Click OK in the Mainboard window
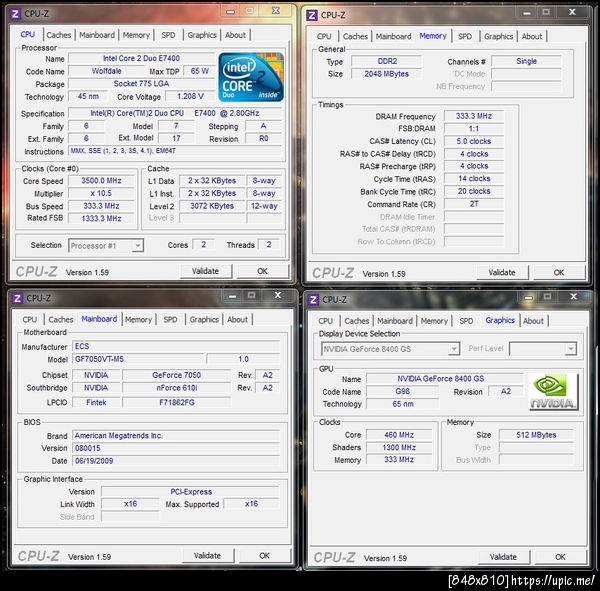Viewport: 600px width, 591px height. pyautogui.click(x=264, y=555)
